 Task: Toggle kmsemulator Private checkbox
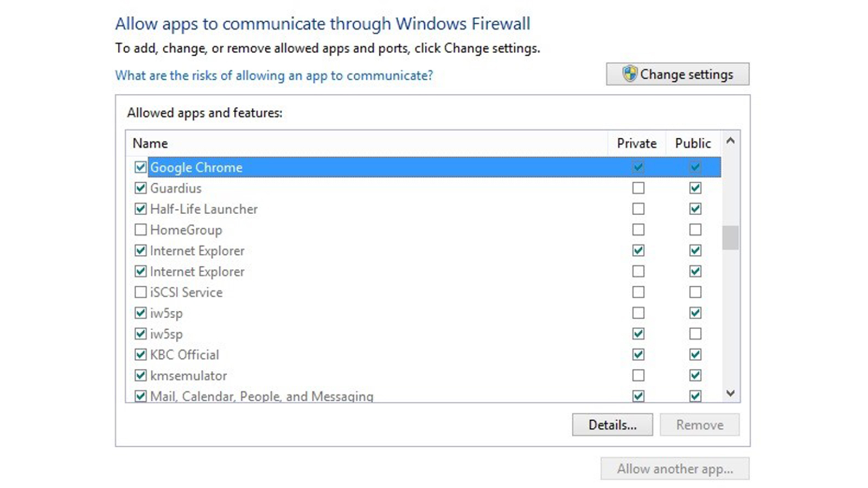pyautogui.click(x=639, y=375)
